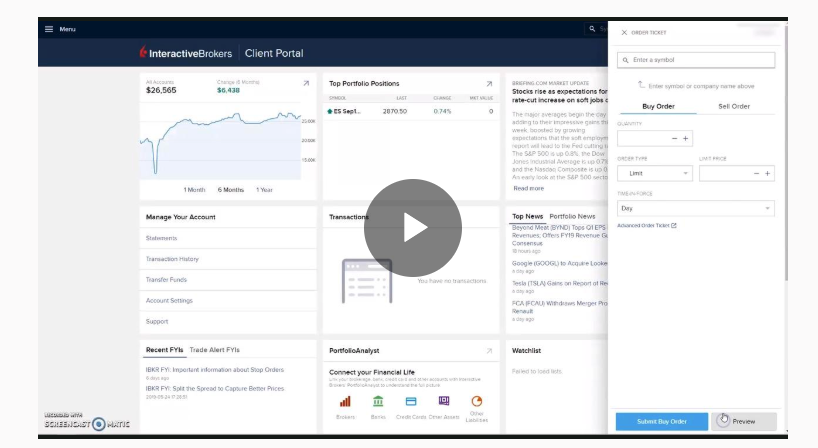Close the Order Ticket panel
This screenshot has width=818, height=448.
coord(624,32)
